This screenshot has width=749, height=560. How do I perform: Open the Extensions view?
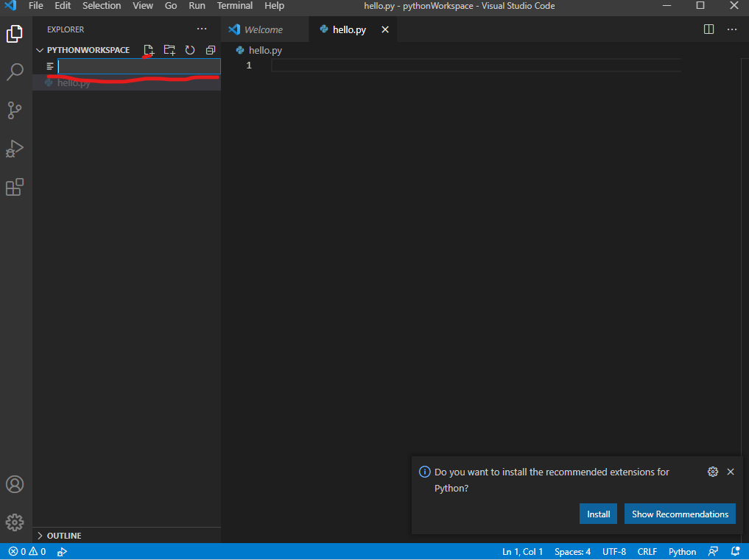click(15, 187)
